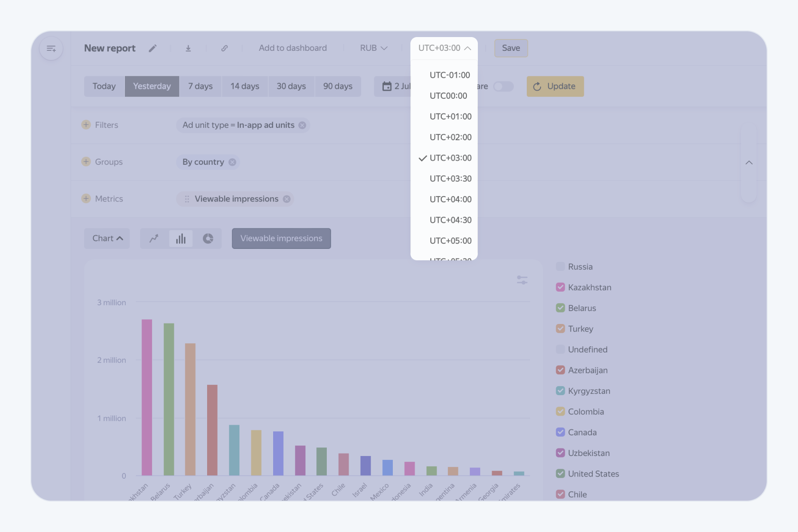Disable the Kazakhstan series checkbox
This screenshot has width=798, height=532.
560,287
